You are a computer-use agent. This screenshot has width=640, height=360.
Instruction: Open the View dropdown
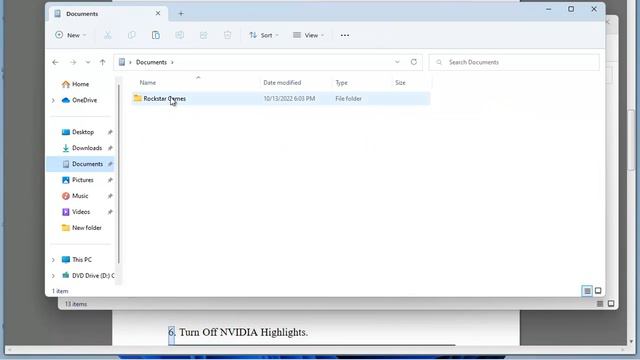pos(309,35)
